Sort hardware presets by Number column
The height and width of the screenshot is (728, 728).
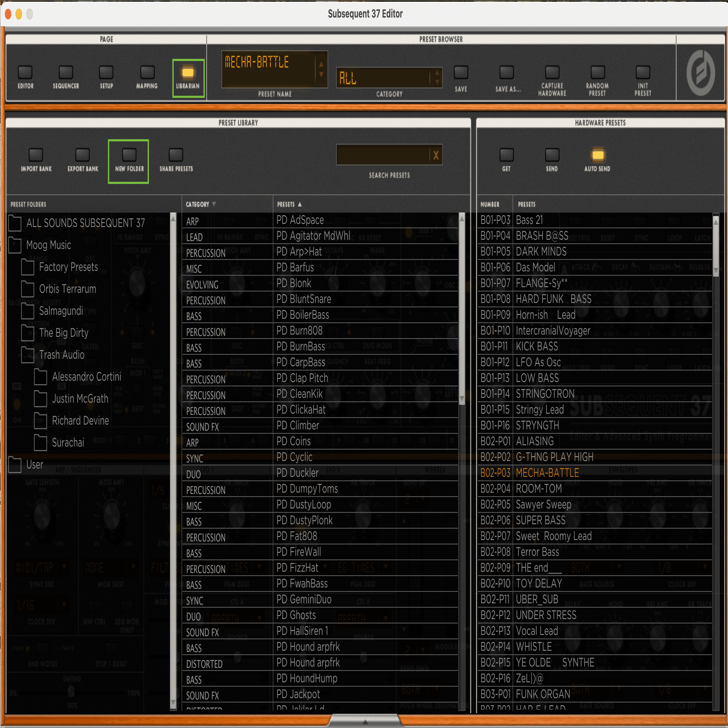[490, 204]
